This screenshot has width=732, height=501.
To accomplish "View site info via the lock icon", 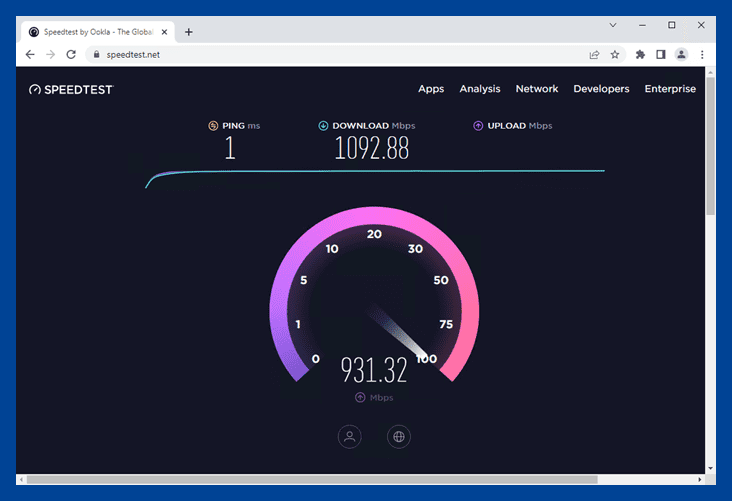I will coord(97,55).
